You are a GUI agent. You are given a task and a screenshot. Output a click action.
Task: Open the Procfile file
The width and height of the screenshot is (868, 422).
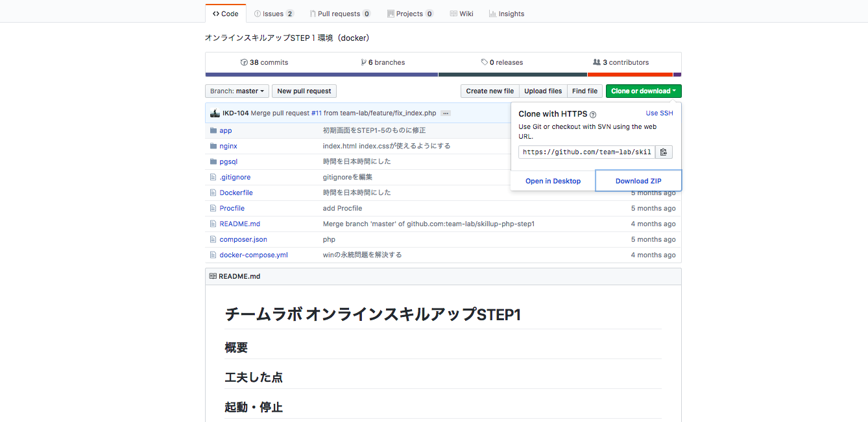point(232,208)
